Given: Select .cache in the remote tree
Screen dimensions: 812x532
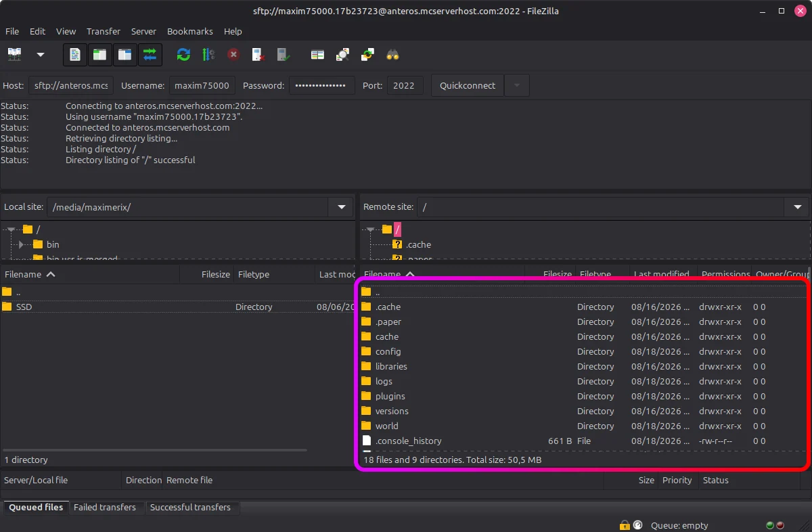Looking at the screenshot, I should (x=419, y=244).
